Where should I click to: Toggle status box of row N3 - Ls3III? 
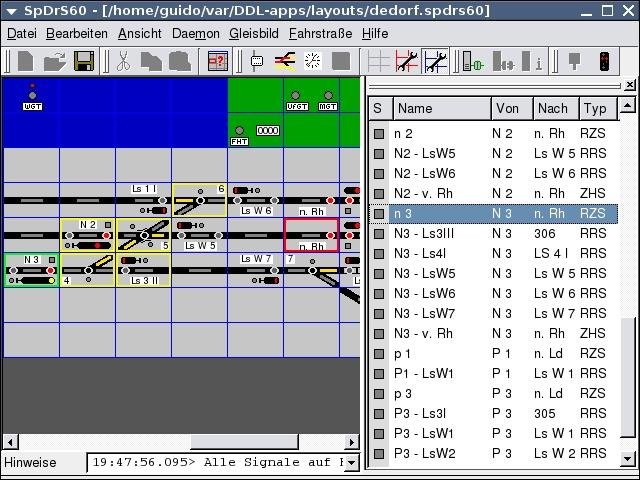coord(379,233)
